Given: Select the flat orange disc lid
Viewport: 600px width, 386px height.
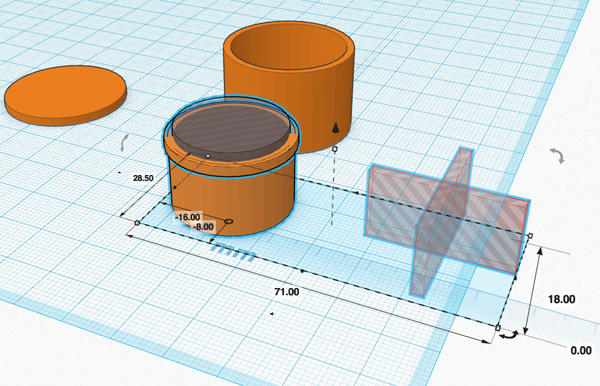Looking at the screenshot, I should tap(65, 95).
